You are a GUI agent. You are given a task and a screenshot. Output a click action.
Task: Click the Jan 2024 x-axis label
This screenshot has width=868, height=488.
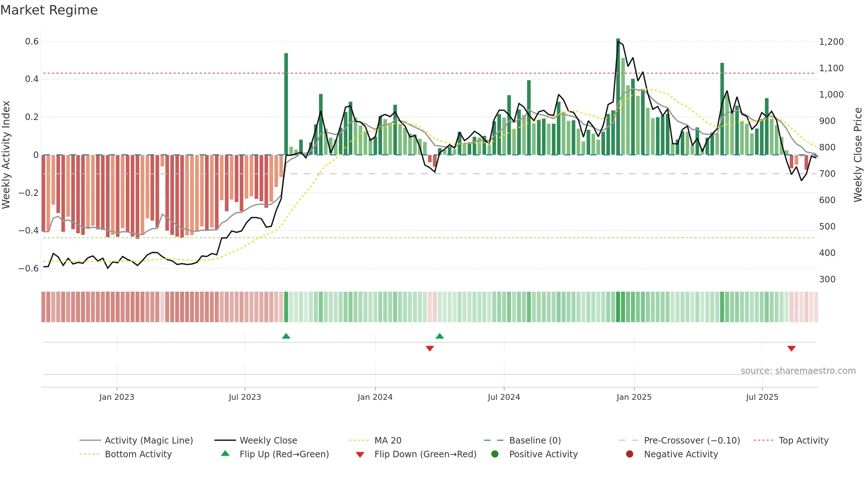pos(375,397)
